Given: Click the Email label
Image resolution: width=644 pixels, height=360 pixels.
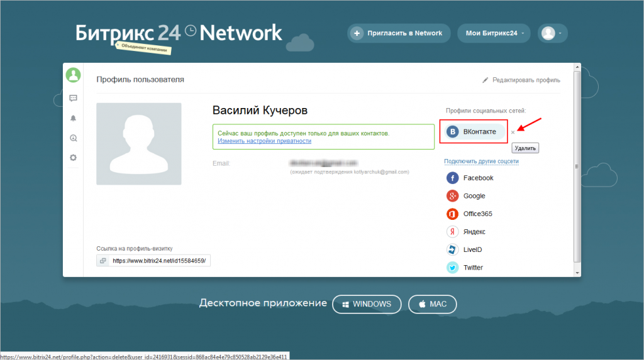Looking at the screenshot, I should [221, 163].
